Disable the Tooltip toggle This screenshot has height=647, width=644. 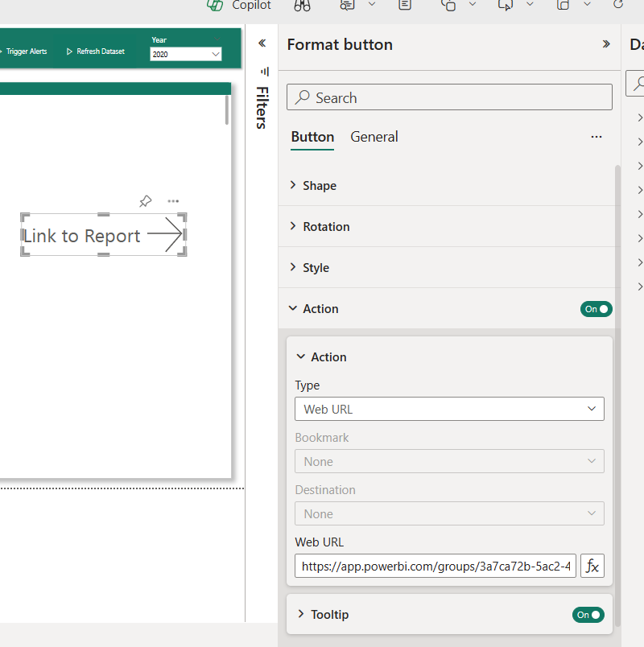click(588, 614)
